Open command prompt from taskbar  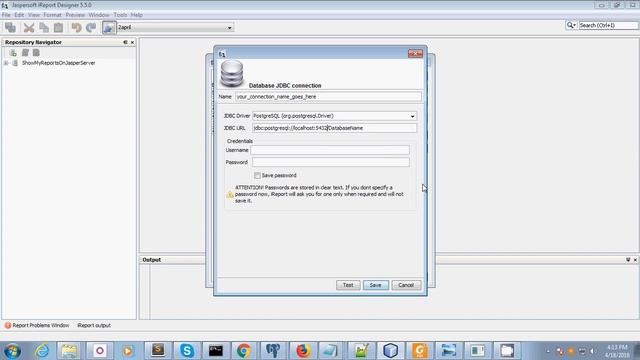click(216, 351)
